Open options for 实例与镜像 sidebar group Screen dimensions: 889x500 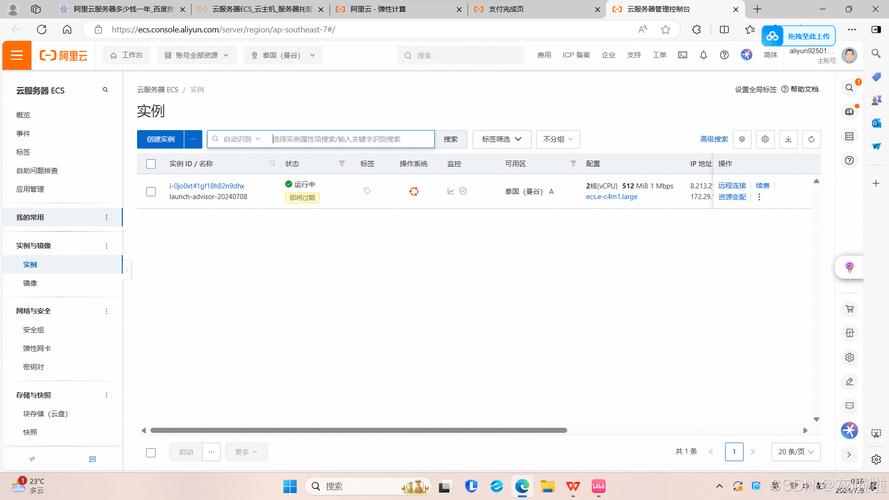pyautogui.click(x=106, y=245)
